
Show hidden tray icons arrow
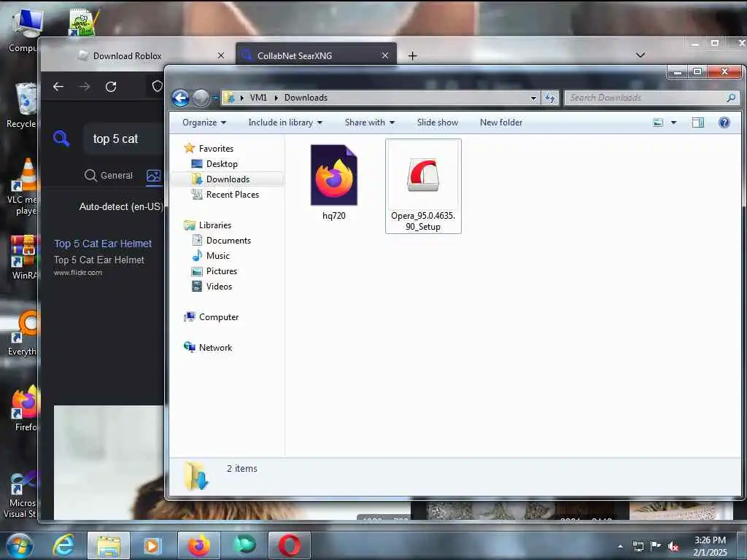click(620, 547)
